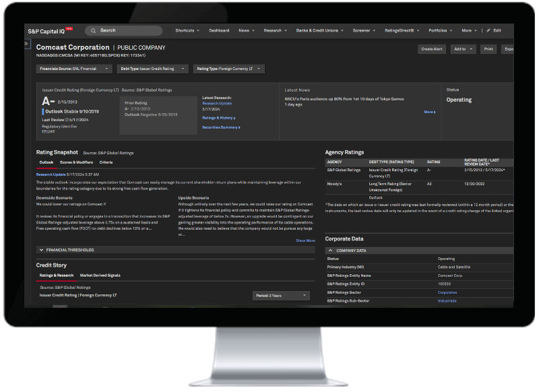Screen dimensions: 539x392
Task: Click Show More under the Upside Scenario
Action: click(x=305, y=240)
